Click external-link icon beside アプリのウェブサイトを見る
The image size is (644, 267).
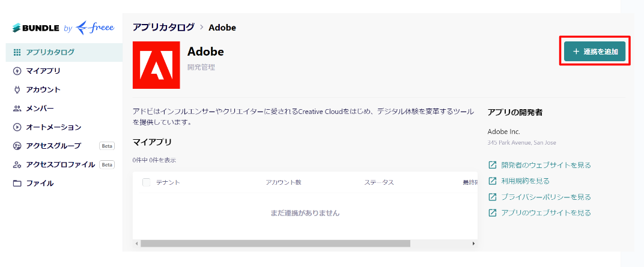click(x=492, y=213)
